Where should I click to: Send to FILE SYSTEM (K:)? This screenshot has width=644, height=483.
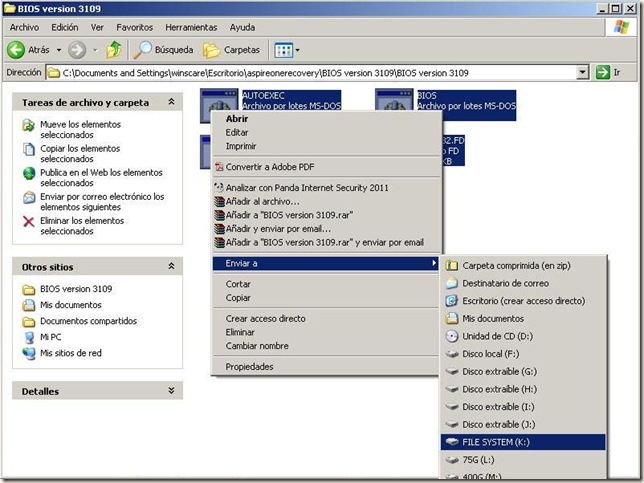(x=523, y=442)
